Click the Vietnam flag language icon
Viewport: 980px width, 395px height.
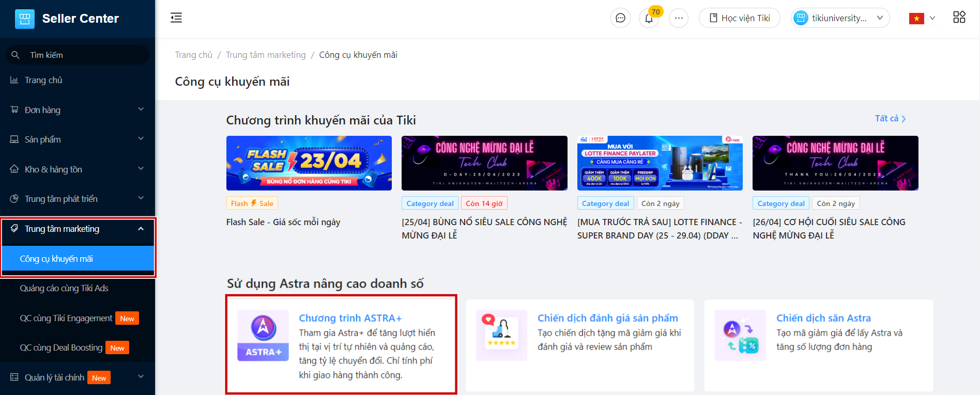tap(916, 19)
